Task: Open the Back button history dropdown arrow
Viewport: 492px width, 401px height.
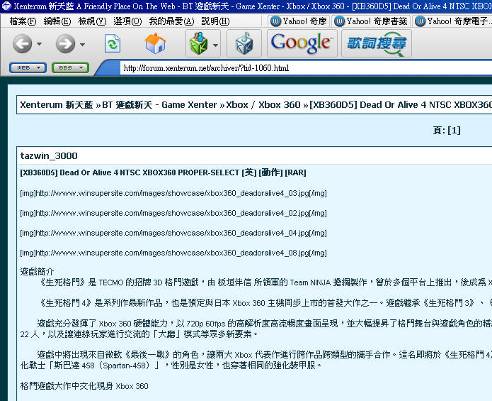Action: click(40, 44)
